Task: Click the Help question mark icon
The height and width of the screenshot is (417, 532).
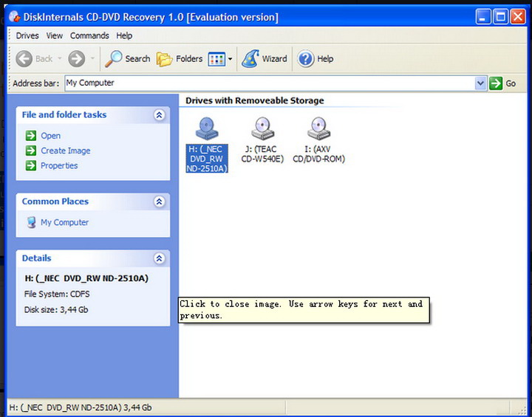Action: [x=305, y=59]
